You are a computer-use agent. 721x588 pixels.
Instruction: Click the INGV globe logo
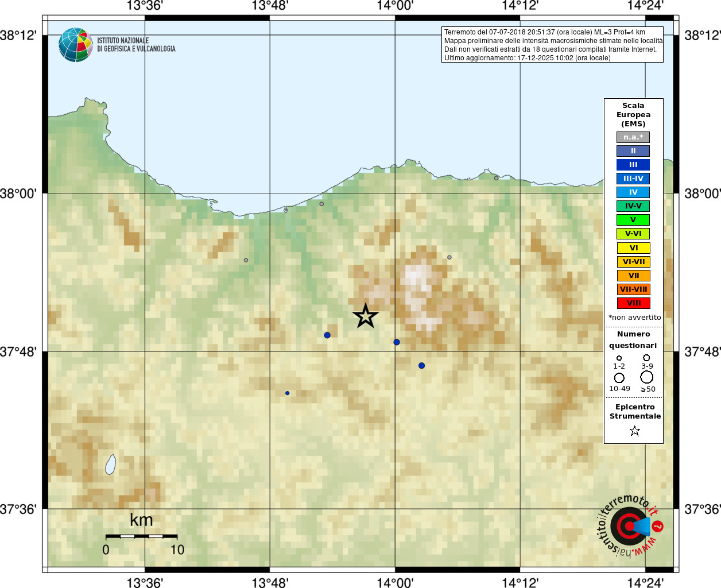(76, 45)
